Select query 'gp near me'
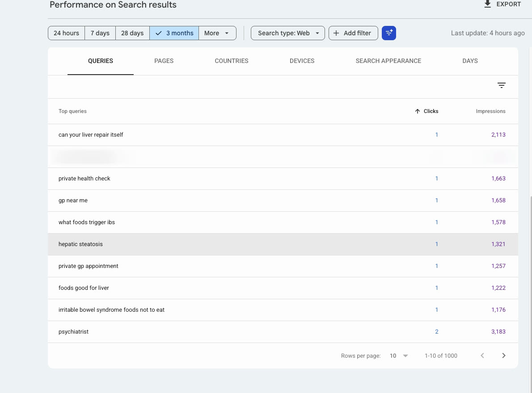 click(73, 201)
